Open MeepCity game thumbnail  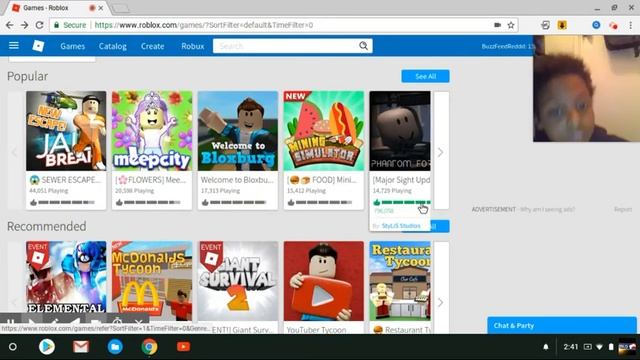point(152,131)
